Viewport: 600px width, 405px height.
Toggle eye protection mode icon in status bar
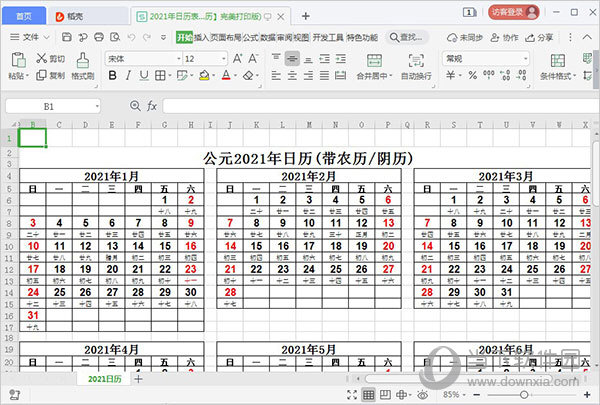coord(423,395)
